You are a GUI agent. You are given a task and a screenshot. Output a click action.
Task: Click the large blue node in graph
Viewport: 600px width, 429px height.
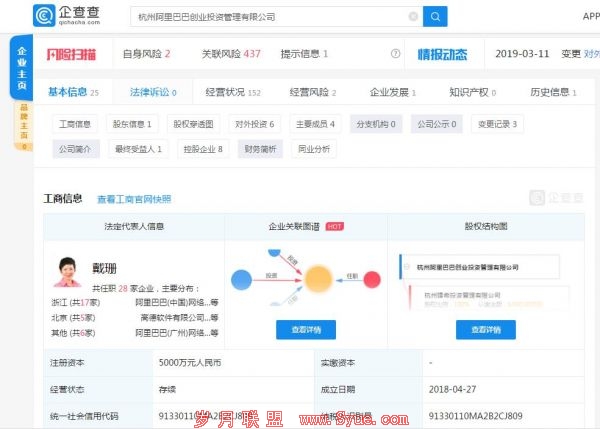(x=241, y=280)
